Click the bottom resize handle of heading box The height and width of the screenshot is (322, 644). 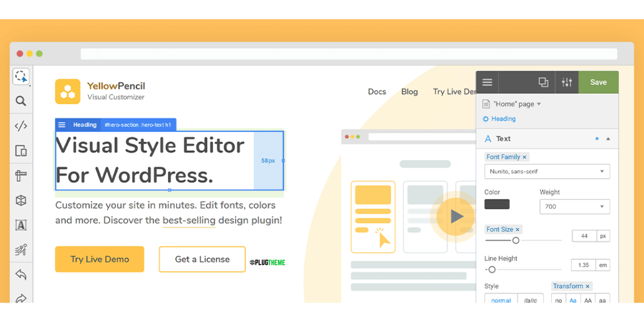[170, 190]
